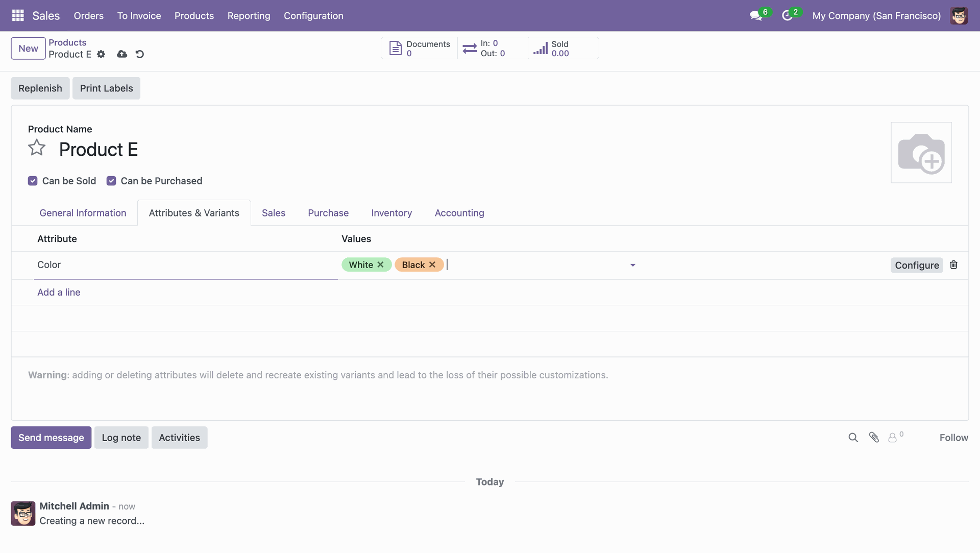Screen dimensions: 980x553
Task: Click the paperclip attachments icon
Action: point(874,438)
